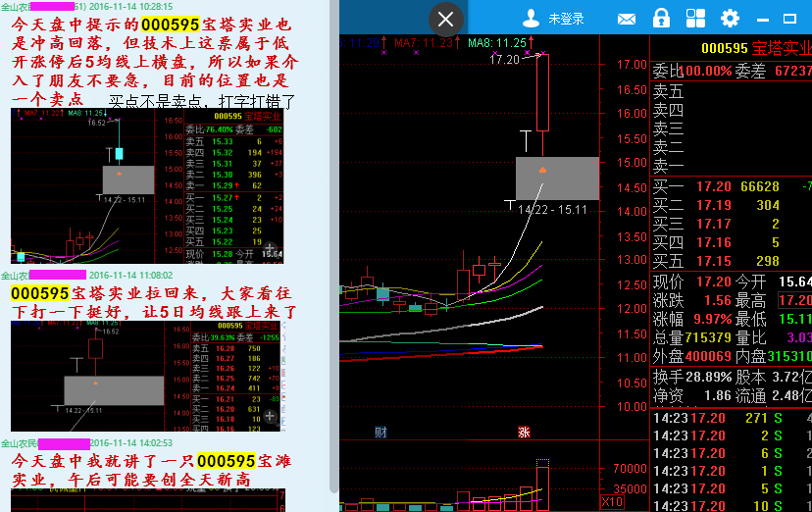Click the stock title 000595 宝塔实业
This screenshot has height=512, width=812.
tap(756, 49)
